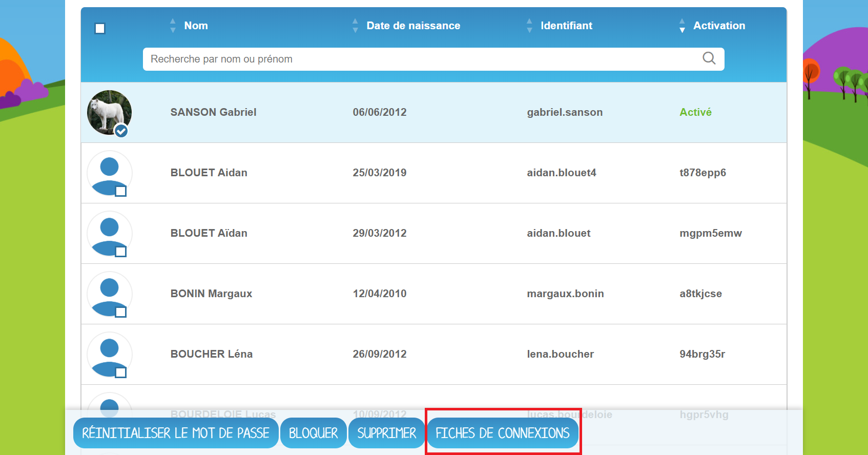868x455 pixels.
Task: Click BLOUET Aïdan's avatar icon
Action: [108, 232]
